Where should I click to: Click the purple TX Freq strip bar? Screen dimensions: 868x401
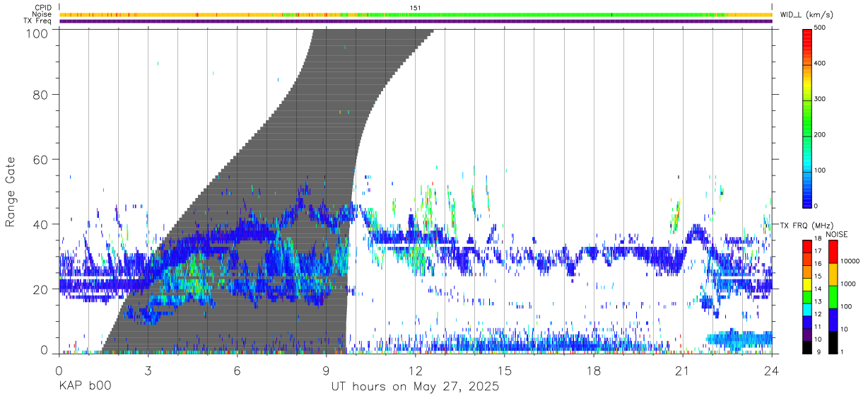click(x=416, y=21)
